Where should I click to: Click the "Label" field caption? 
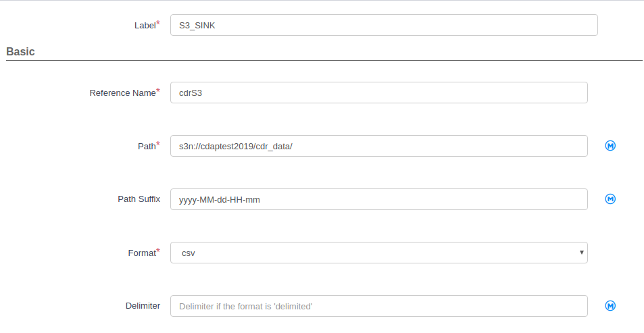pos(145,26)
